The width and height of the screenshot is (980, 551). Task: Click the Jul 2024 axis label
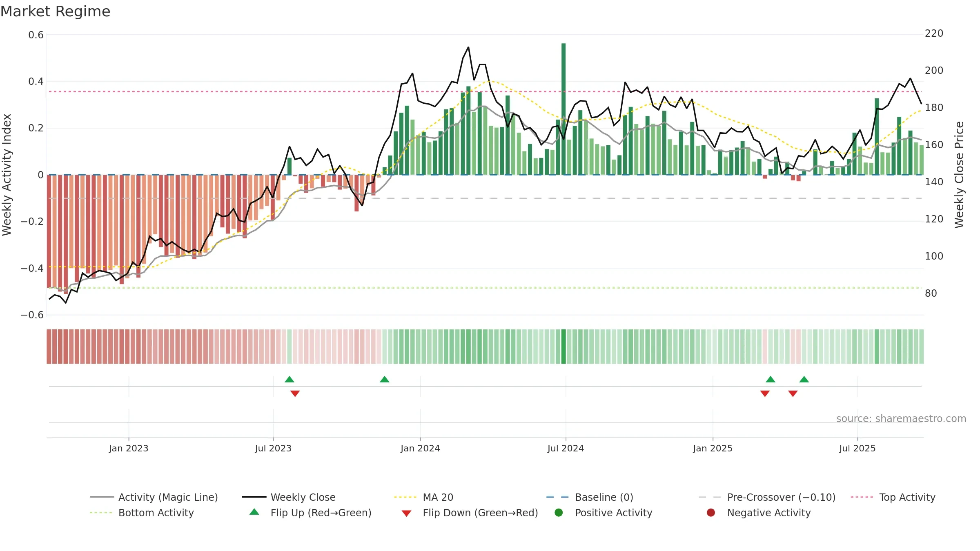tap(566, 448)
